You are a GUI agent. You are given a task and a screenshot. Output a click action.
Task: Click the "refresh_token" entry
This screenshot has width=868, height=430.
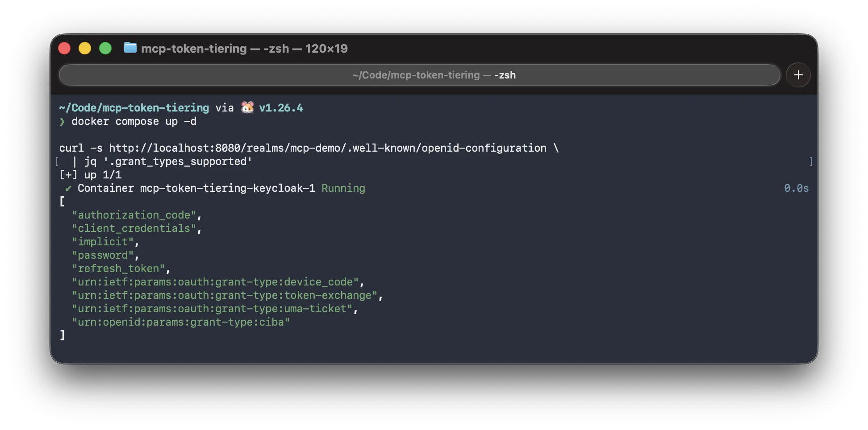(x=118, y=269)
